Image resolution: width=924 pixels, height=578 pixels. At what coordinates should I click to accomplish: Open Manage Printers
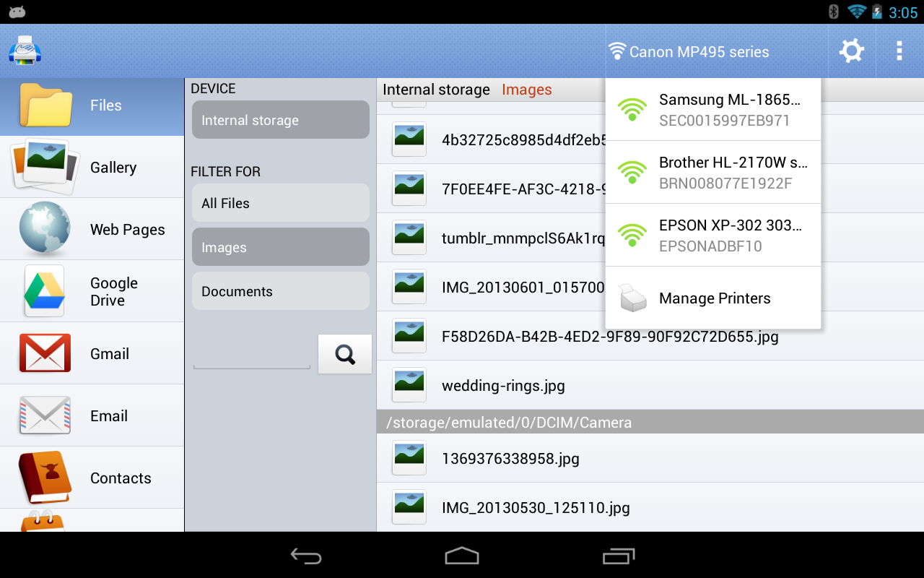pyautogui.click(x=713, y=298)
